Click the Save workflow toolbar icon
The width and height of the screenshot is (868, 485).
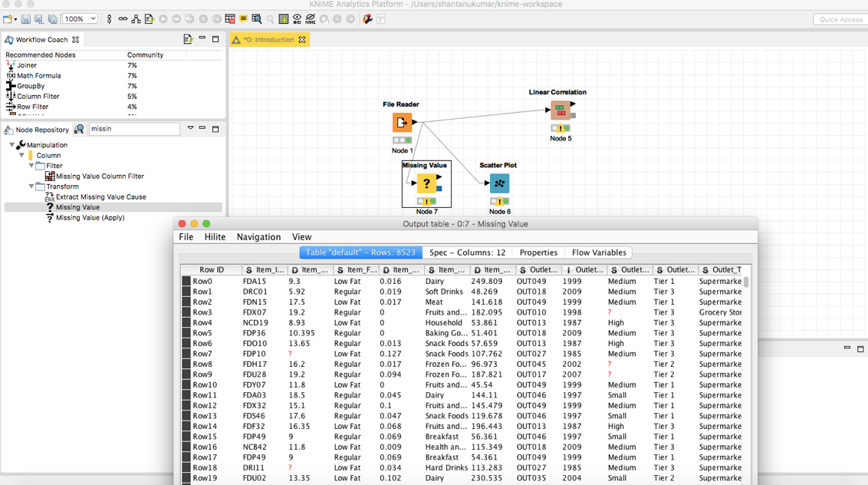(x=25, y=19)
